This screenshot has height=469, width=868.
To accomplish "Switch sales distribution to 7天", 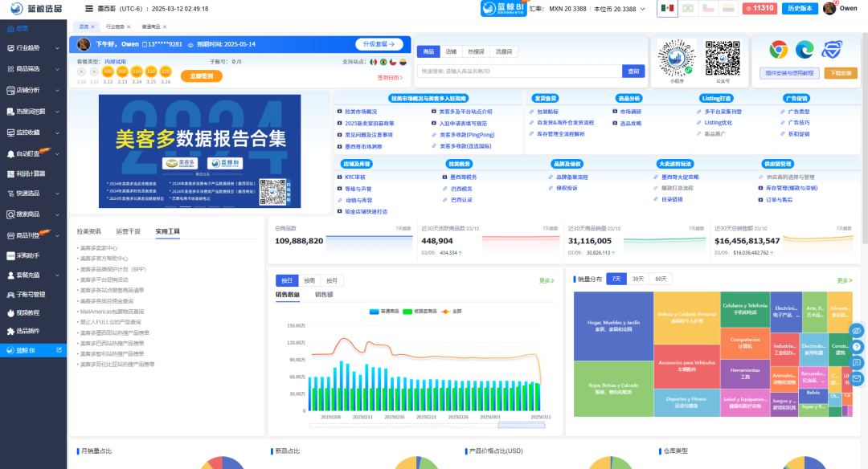I will tap(616, 279).
